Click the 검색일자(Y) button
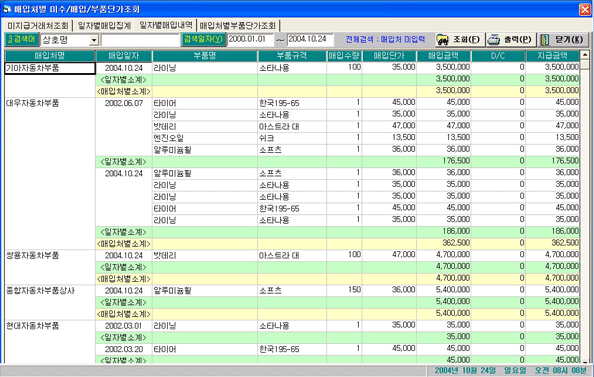The height and width of the screenshot is (377, 594). tap(203, 39)
